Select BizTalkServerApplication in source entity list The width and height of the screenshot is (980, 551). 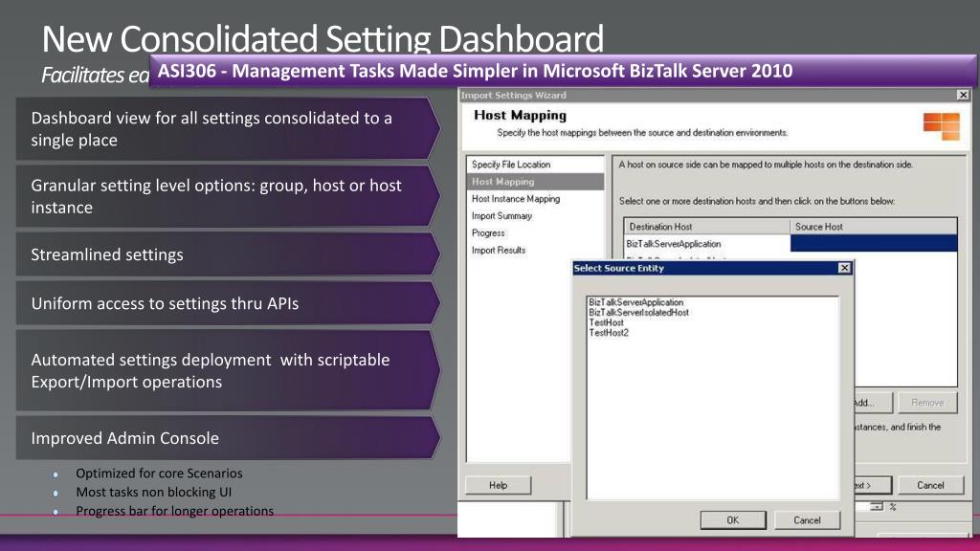(635, 302)
